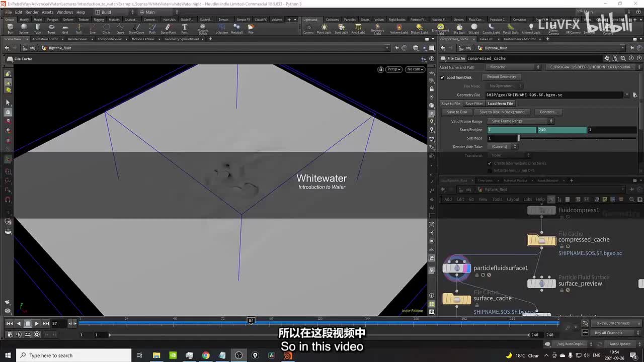Select the Metaball shelf tool
The height and width of the screenshot is (362, 644).
click(236, 29)
